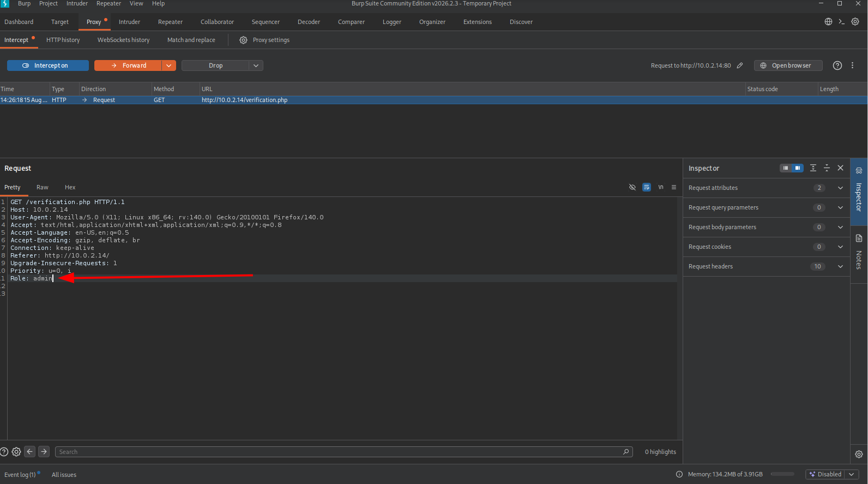Screen dimensions: 868x484
Task: Open the Repeater menu in menu bar
Action: click(108, 3)
